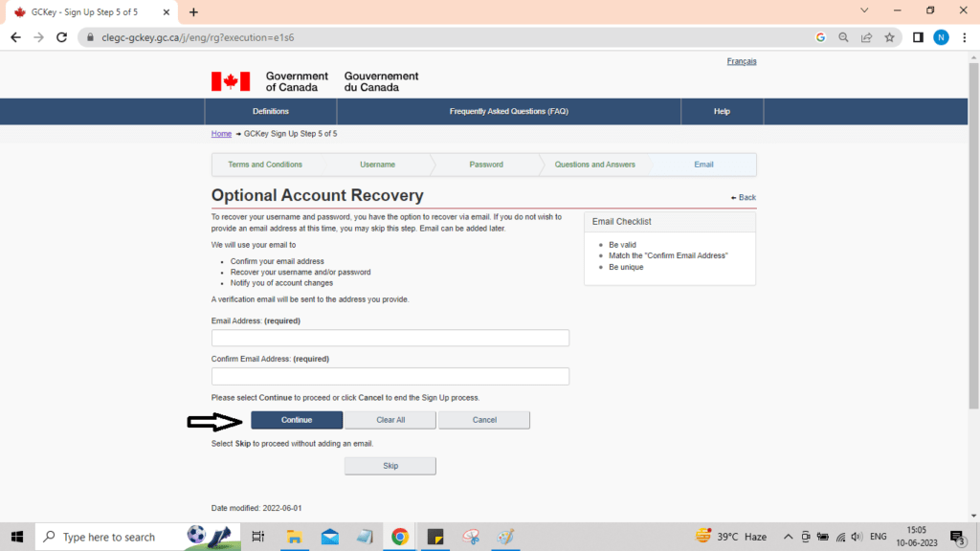The width and height of the screenshot is (980, 551).
Task: Show hidden system tray icons
Action: [x=788, y=537]
